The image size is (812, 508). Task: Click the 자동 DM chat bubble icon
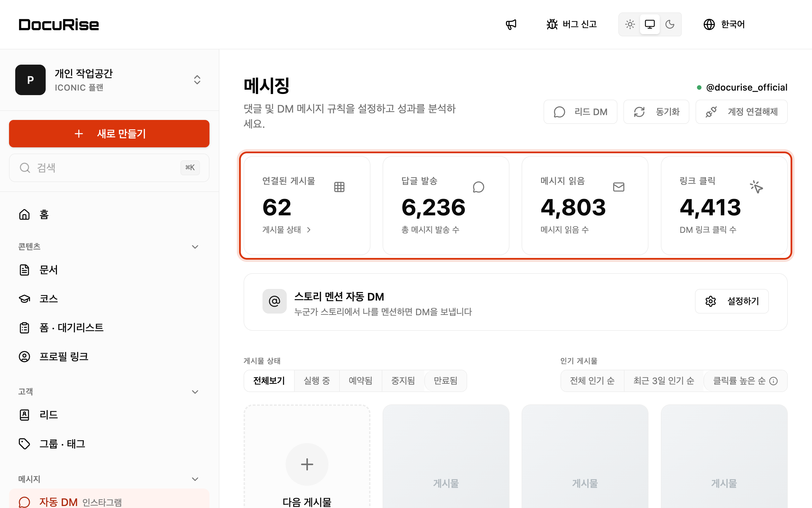point(24,502)
